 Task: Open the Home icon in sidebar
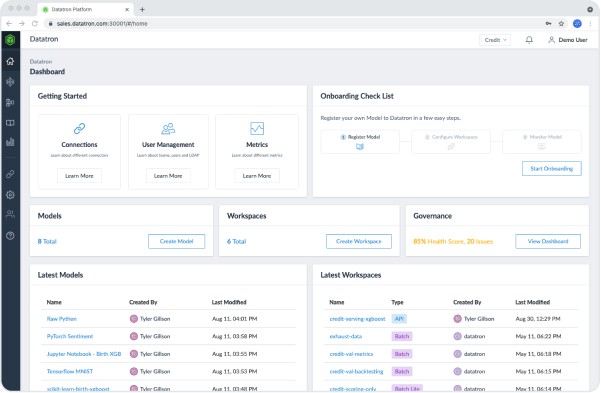(10, 61)
